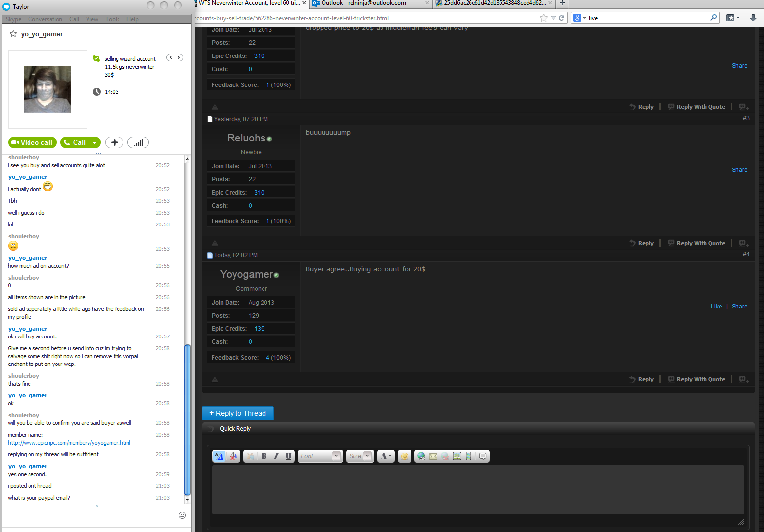Viewport: 764px width, 532px height.
Task: Switch to the WTS Neverwinter Account tab
Action: [x=252, y=3]
